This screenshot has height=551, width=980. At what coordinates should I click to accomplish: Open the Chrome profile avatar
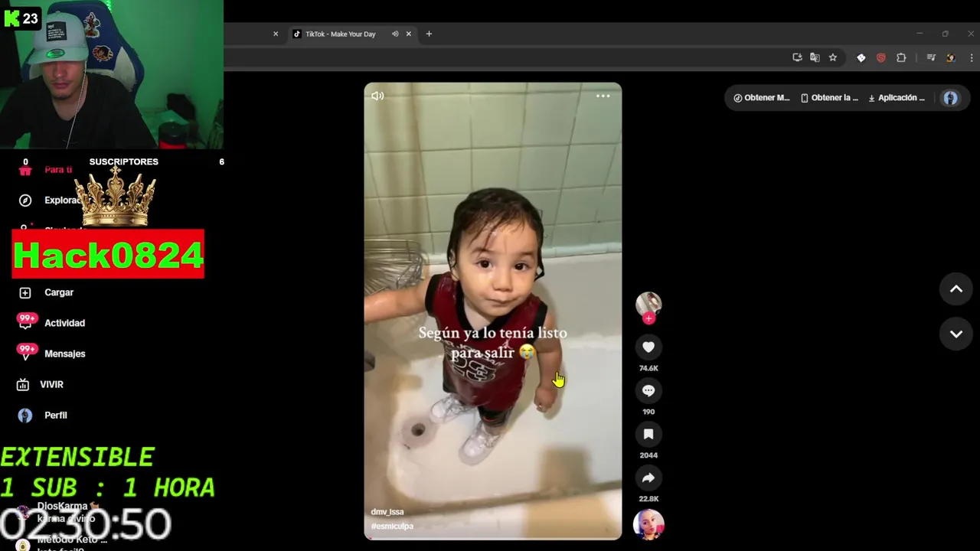click(951, 57)
